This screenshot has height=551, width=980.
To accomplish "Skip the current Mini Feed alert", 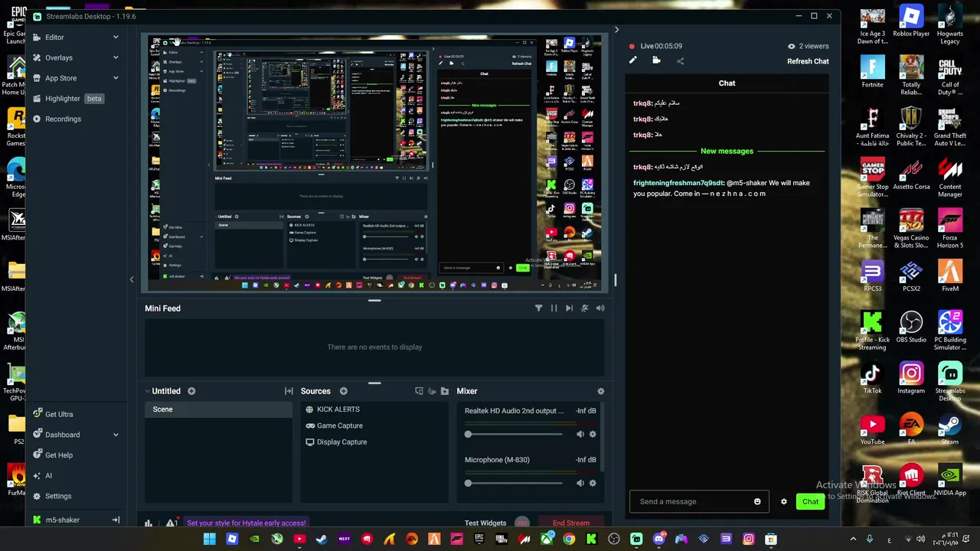I will (569, 308).
